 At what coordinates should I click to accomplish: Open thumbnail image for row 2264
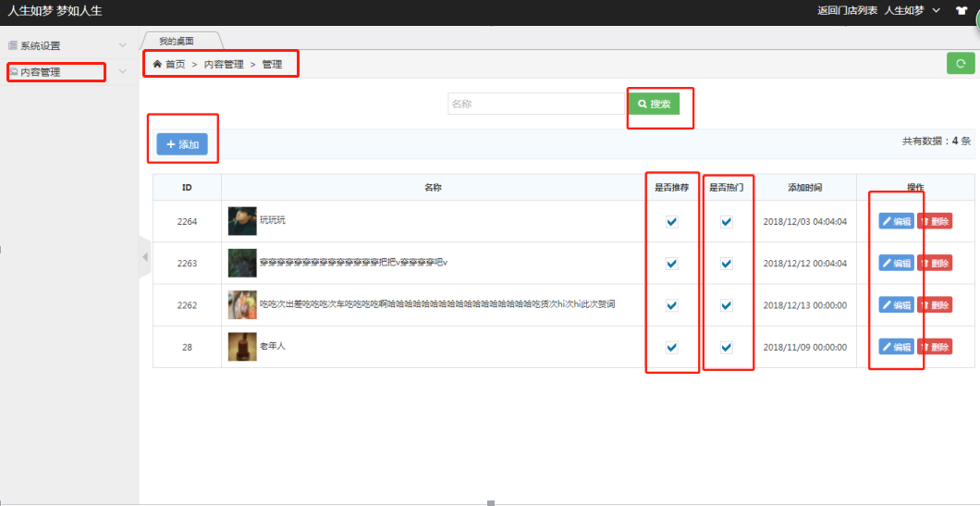click(242, 221)
